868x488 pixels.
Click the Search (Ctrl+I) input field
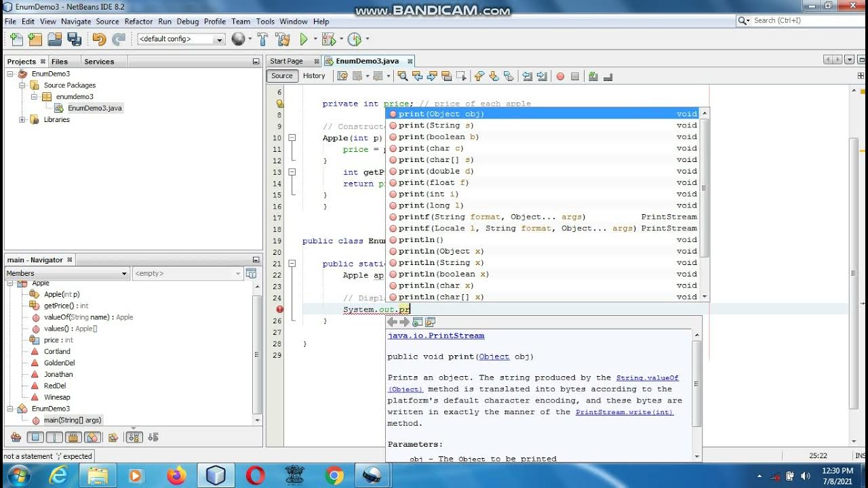pyautogui.click(x=806, y=21)
